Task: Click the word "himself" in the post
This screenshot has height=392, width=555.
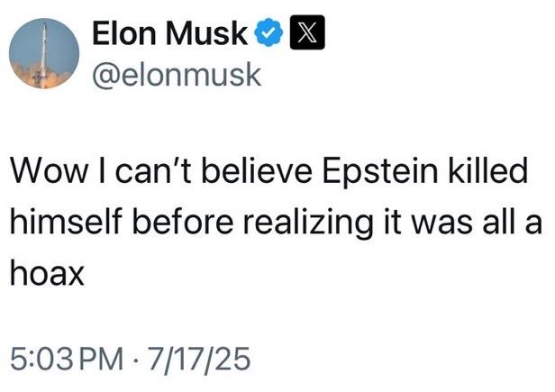Action: click(x=66, y=222)
